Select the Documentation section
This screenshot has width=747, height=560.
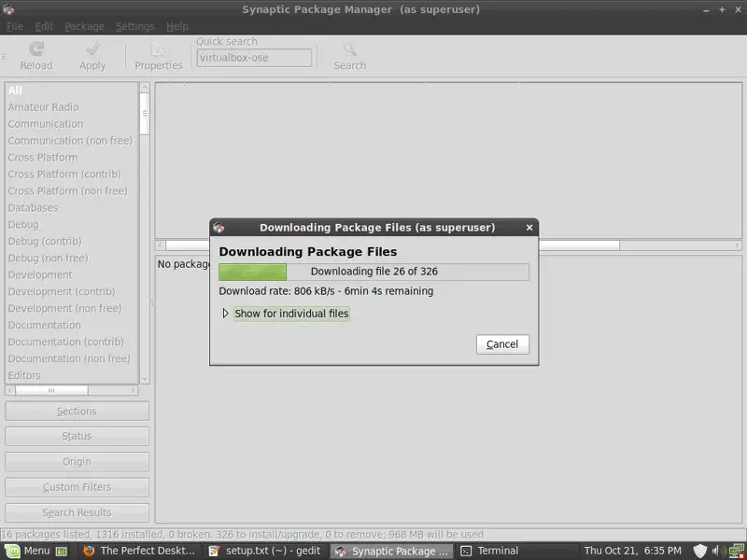pos(72,325)
